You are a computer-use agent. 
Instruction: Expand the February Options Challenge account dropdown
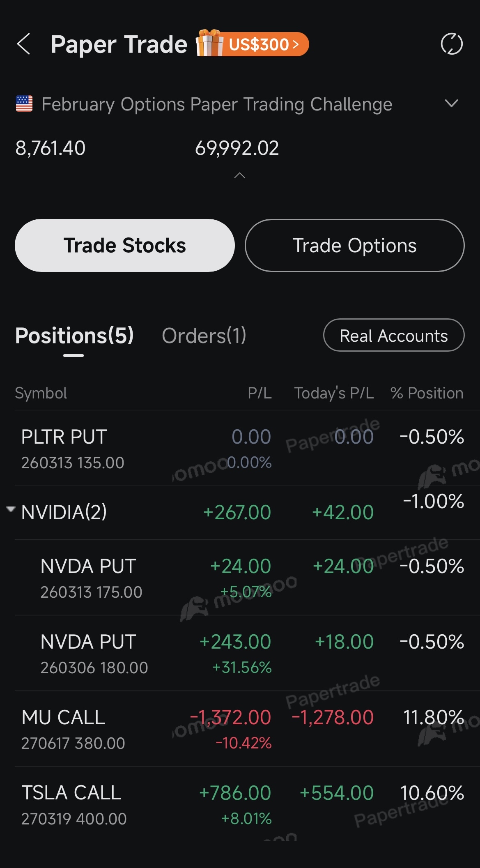pos(451,104)
